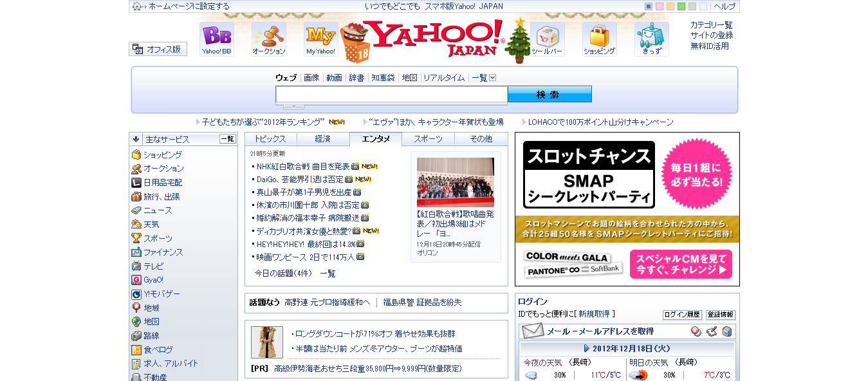Select 画像 search category
Viewport: 868px width, 381px height.
(311, 78)
